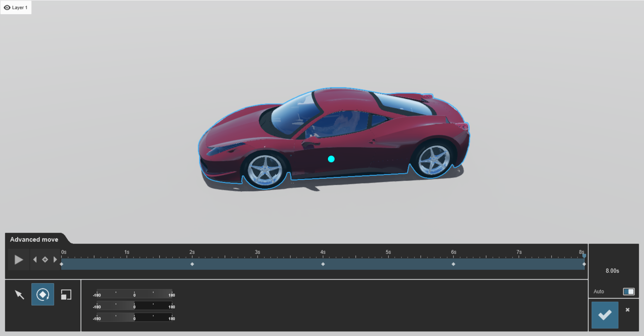Click the middle rotation slider
The height and width of the screenshot is (336, 644).
[134, 305]
